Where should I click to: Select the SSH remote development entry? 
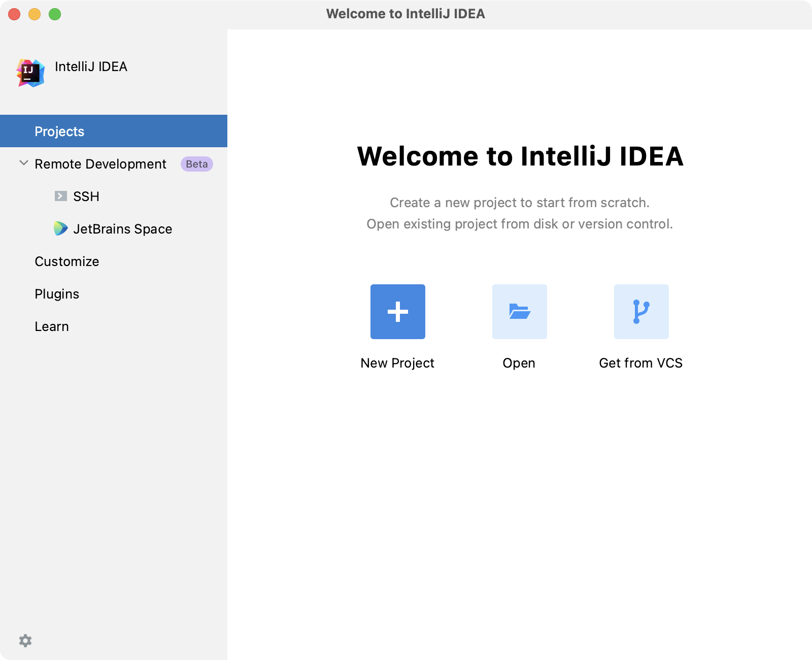[x=114, y=196]
